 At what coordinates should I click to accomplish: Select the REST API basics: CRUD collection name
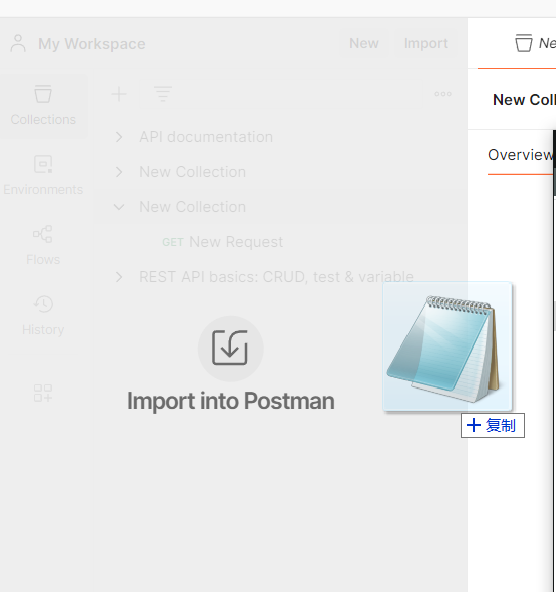[x=276, y=277]
